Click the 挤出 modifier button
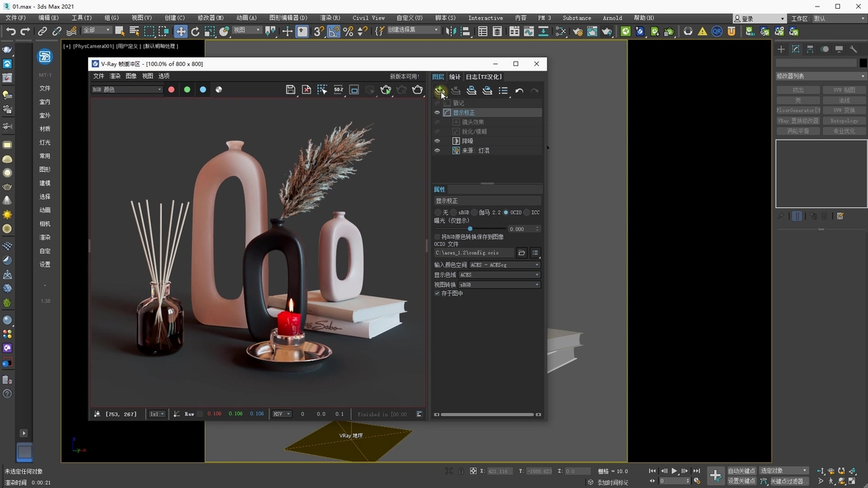This screenshot has width=868, height=488. point(798,90)
